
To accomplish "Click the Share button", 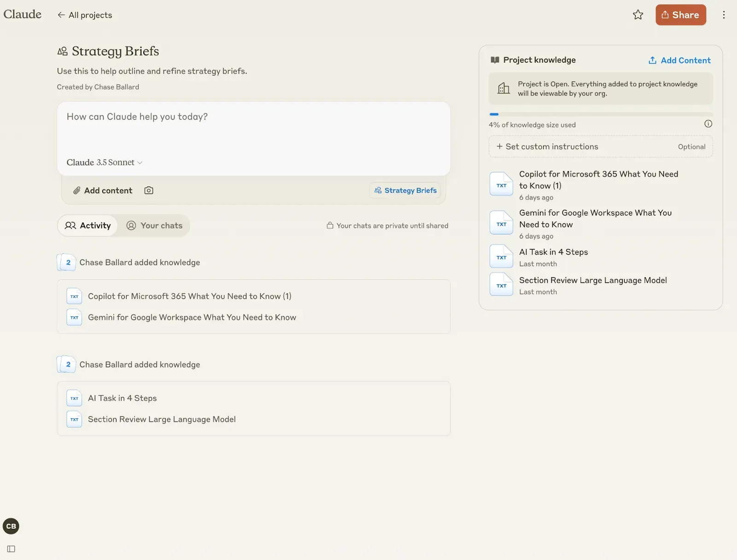I will (681, 15).
